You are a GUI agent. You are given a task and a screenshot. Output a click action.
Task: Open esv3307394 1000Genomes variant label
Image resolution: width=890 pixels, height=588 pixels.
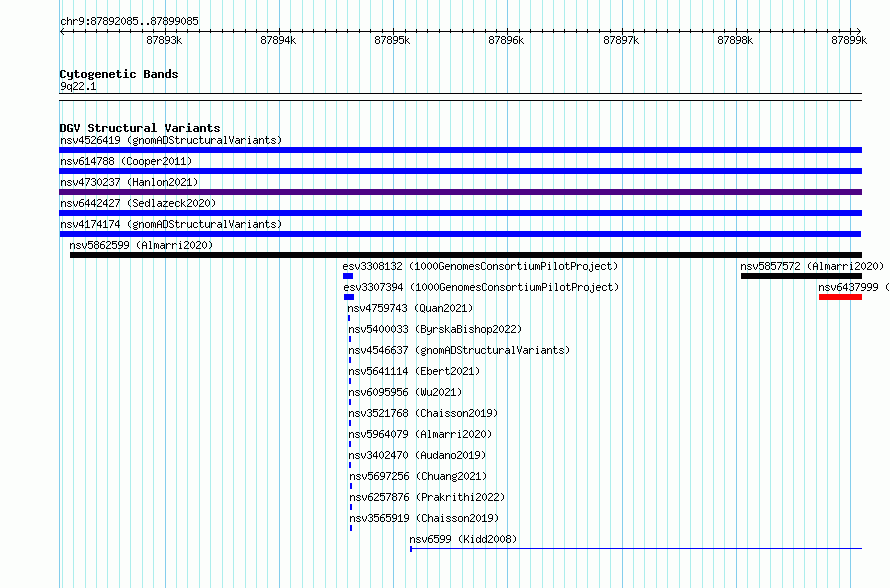481,287
